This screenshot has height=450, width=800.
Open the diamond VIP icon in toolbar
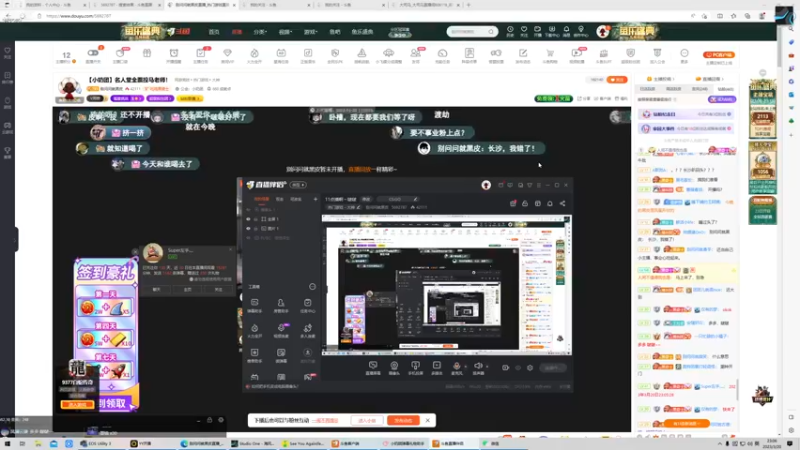point(228,55)
